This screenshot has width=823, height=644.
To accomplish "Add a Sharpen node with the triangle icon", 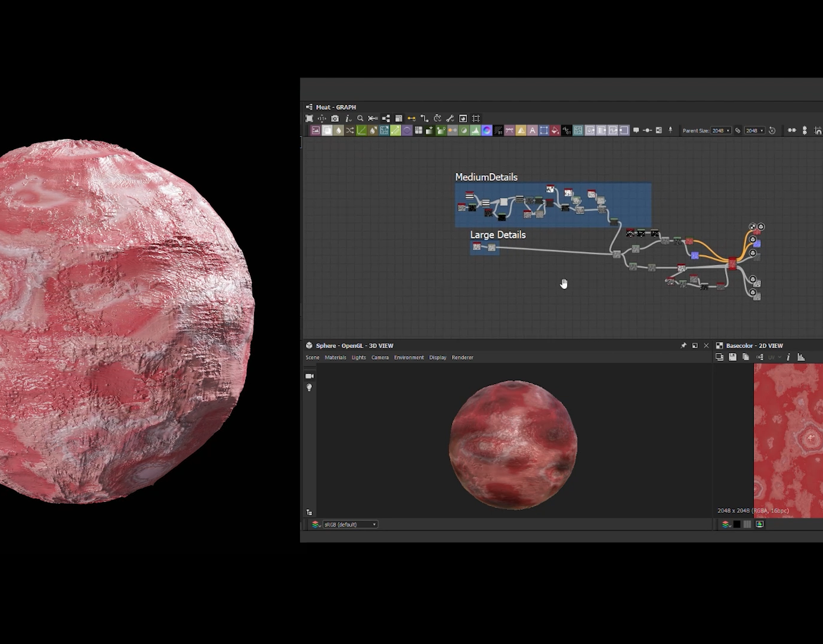I will point(521,130).
